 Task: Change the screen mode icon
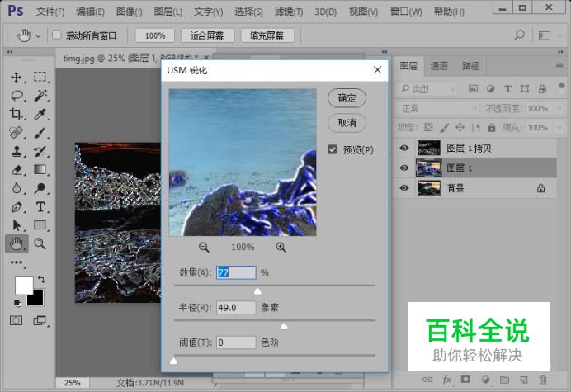tap(40, 320)
